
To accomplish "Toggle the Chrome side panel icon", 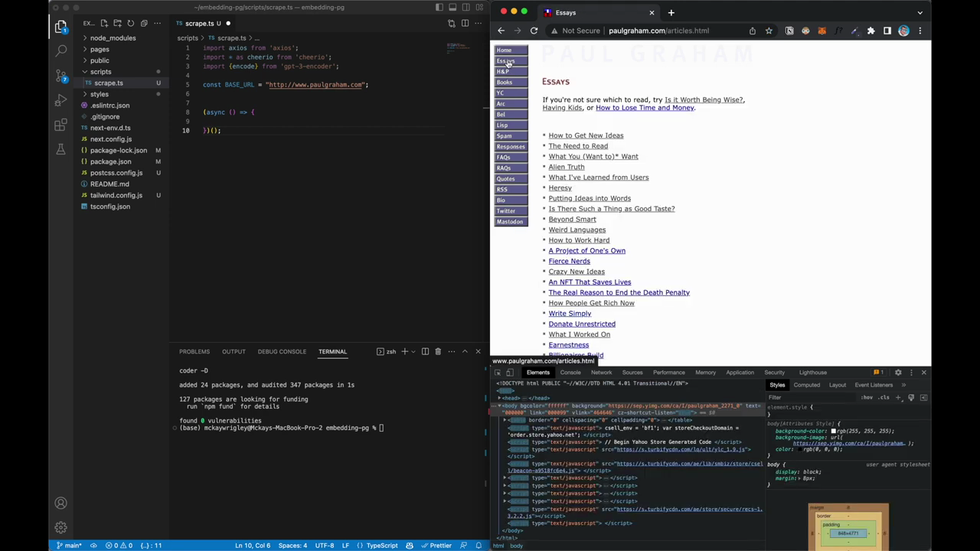I will coord(887,31).
